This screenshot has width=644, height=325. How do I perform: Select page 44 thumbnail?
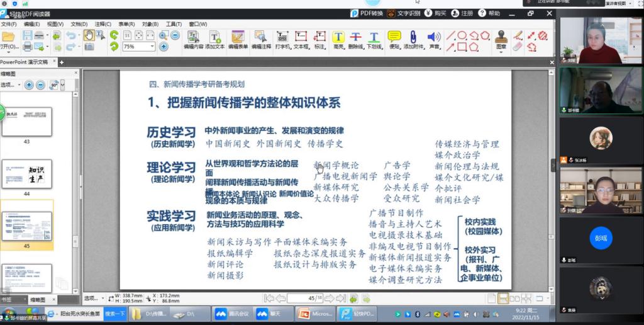pos(26,174)
